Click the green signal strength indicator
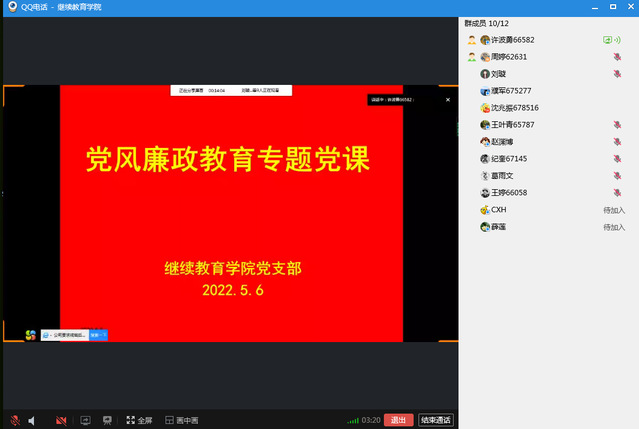The width and height of the screenshot is (639, 429). point(352,420)
